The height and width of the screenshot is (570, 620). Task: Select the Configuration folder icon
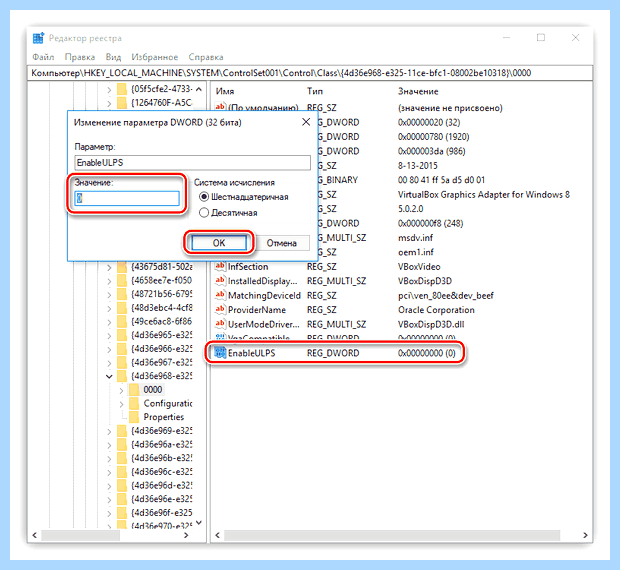pyautogui.click(x=134, y=403)
